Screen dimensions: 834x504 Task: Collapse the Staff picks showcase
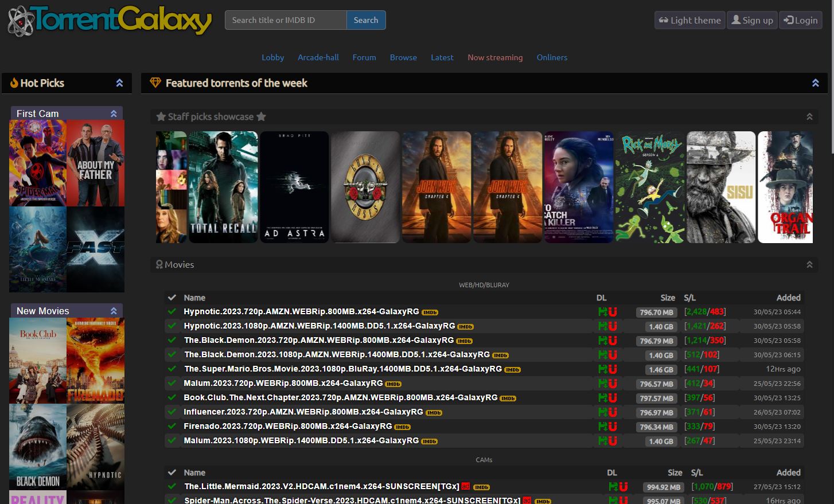(810, 116)
